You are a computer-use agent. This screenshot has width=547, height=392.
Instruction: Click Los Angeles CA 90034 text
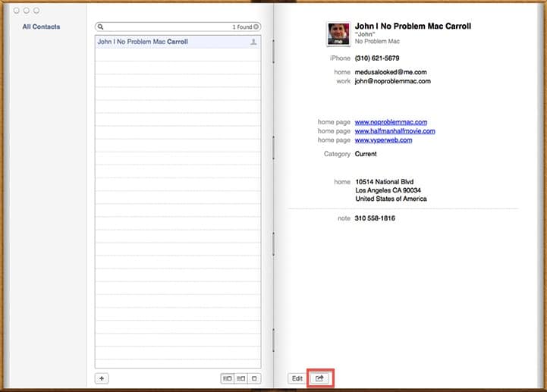[388, 190]
